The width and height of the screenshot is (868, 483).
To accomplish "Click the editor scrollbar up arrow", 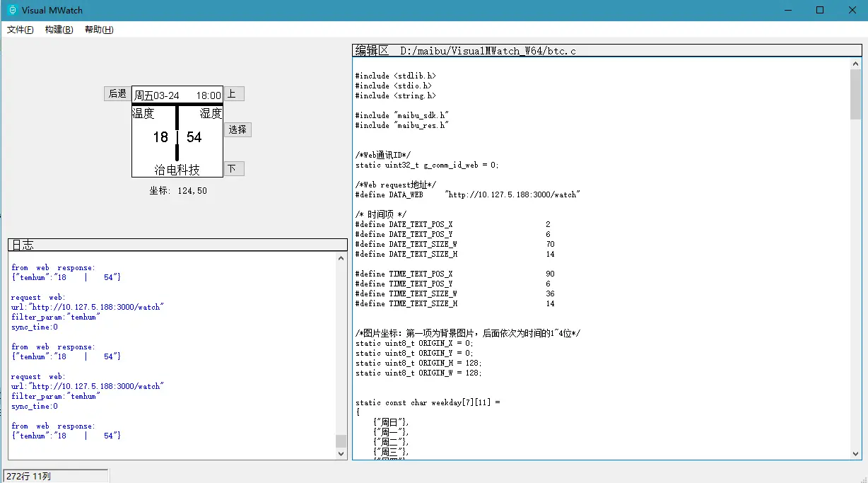I will (856, 64).
